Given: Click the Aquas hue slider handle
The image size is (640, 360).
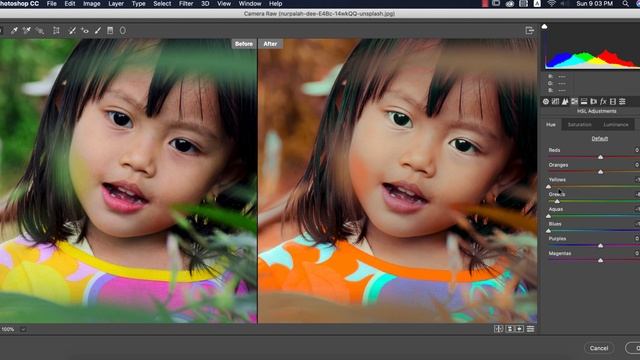Looking at the screenshot, I should pos(549,216).
